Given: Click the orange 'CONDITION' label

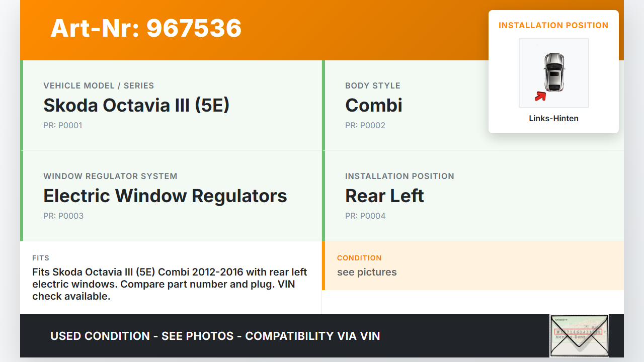Looking at the screenshot, I should [359, 258].
